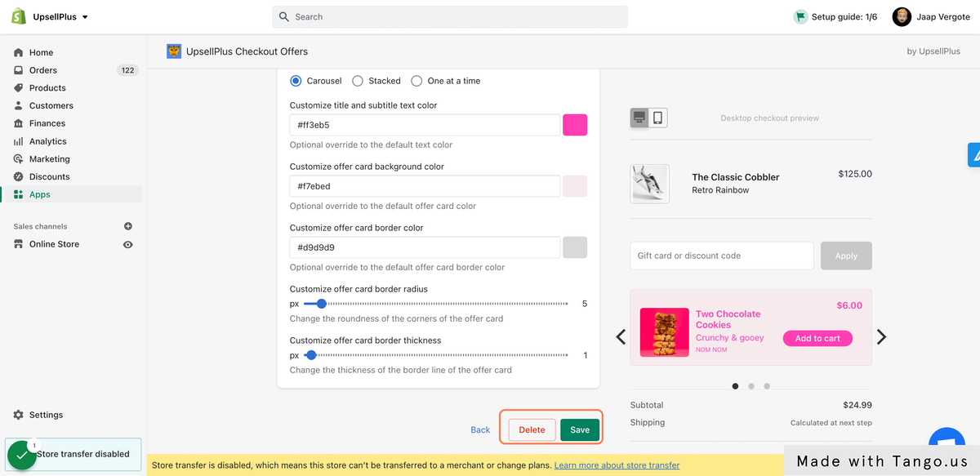The width and height of the screenshot is (980, 476).
Task: Click the Setup guide flag icon
Action: [800, 16]
